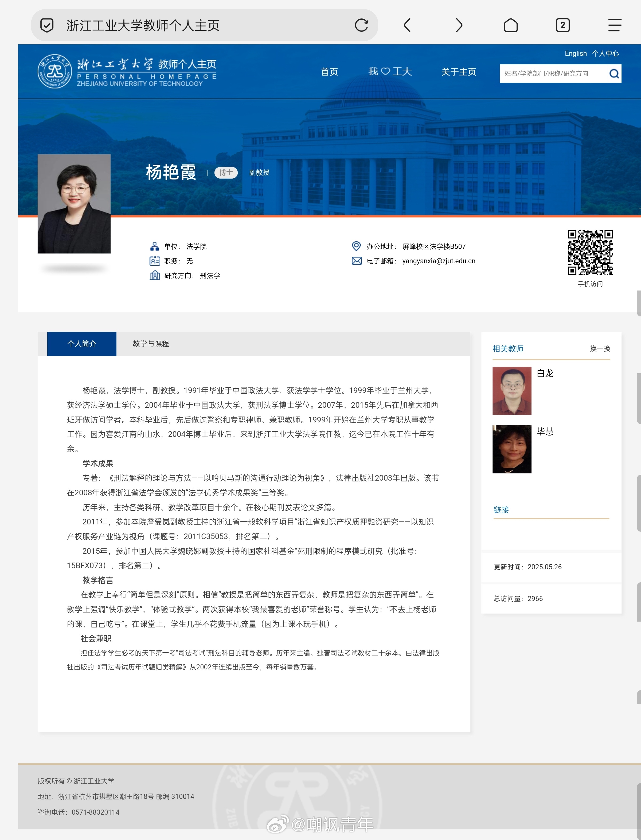Open the browser tab switcher showing 2

pyautogui.click(x=562, y=25)
